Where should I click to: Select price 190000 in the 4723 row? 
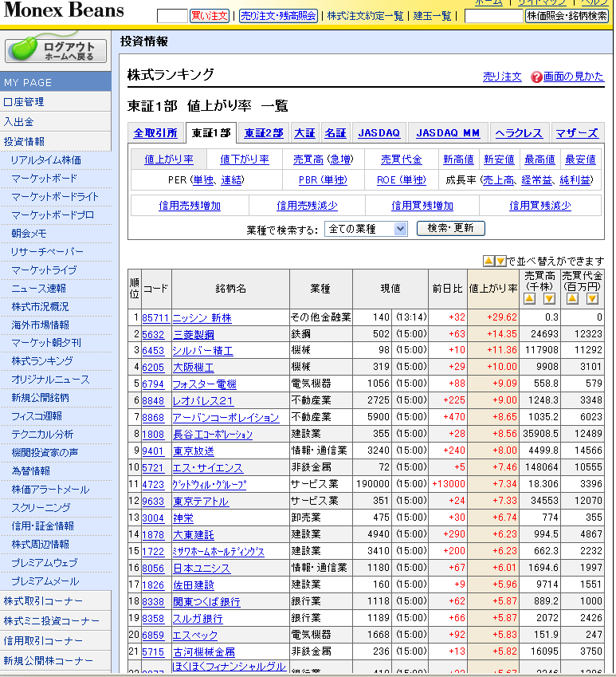point(373,485)
